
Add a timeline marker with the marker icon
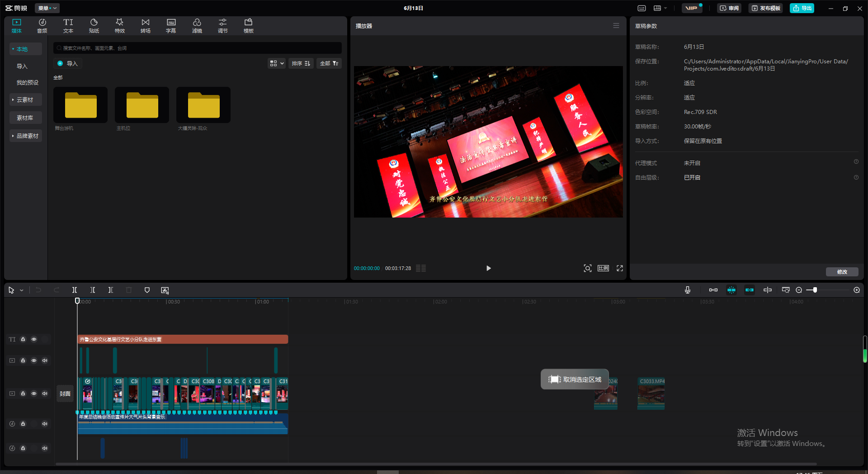(x=147, y=290)
